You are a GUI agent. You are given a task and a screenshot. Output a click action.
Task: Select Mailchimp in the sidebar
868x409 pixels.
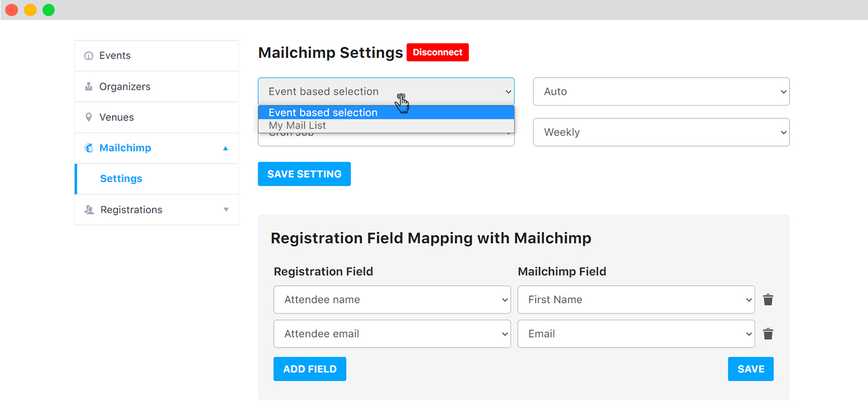156,148
